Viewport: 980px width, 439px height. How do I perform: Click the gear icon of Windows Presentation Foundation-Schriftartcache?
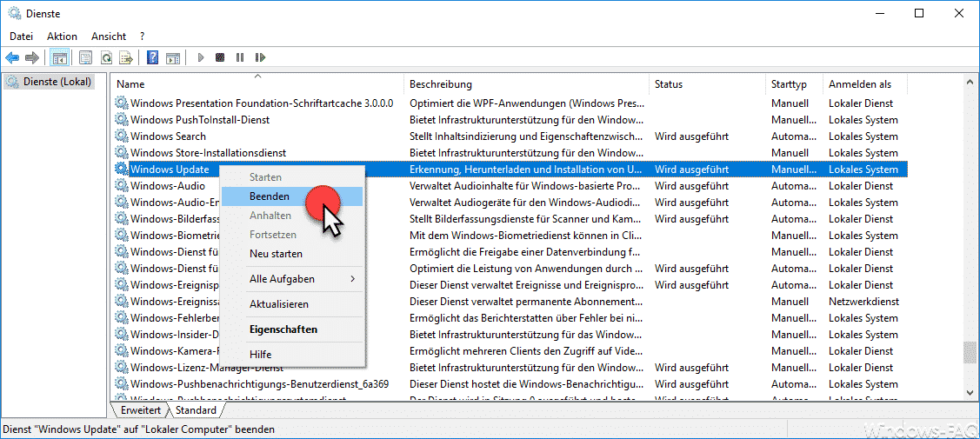122,103
